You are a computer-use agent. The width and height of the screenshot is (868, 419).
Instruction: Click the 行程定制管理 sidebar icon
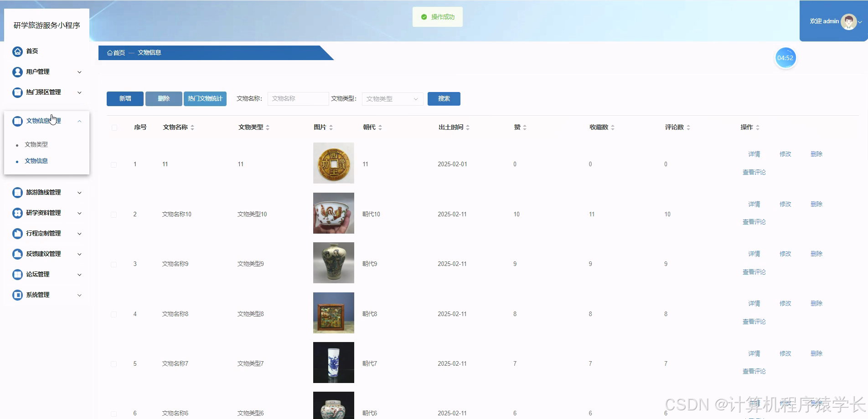coord(17,234)
